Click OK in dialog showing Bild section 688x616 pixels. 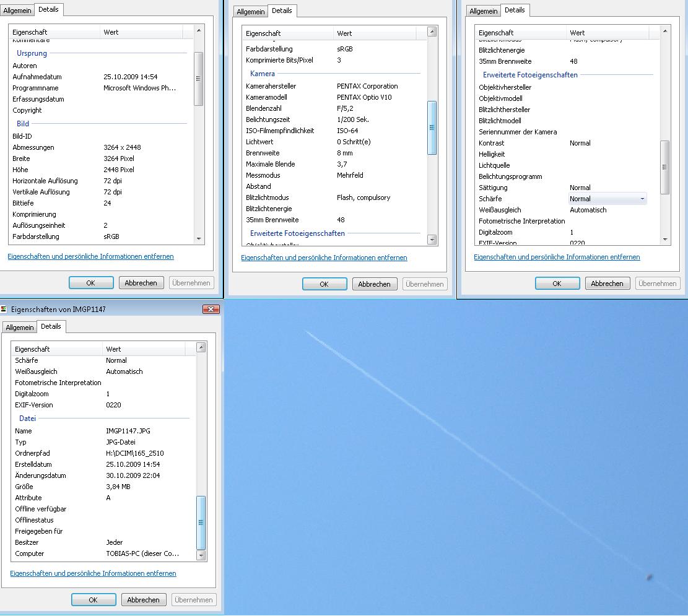91,283
